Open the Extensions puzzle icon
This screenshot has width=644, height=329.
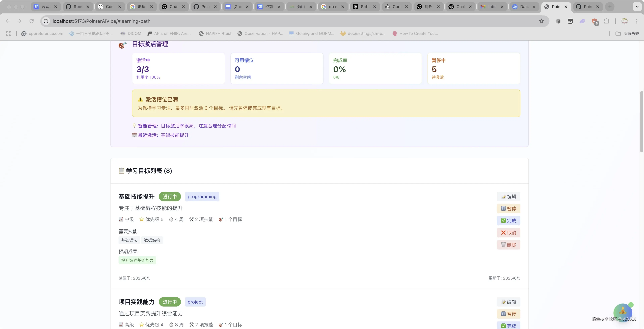(606, 21)
